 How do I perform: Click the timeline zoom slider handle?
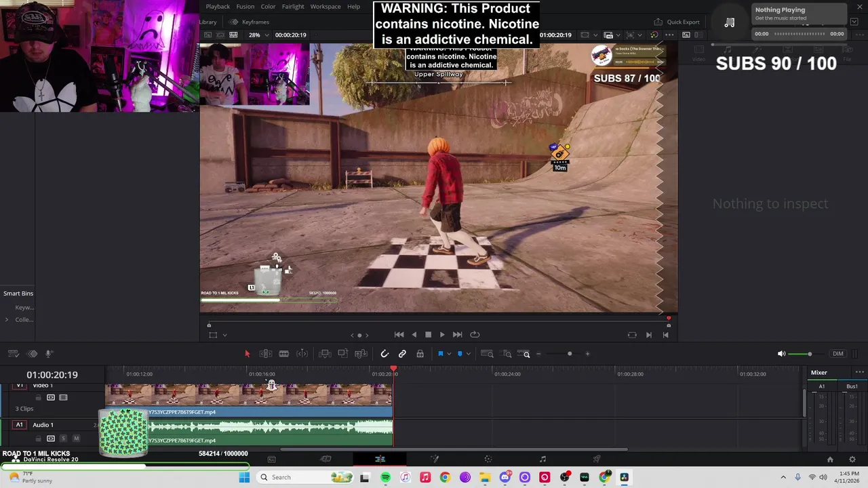coord(570,354)
